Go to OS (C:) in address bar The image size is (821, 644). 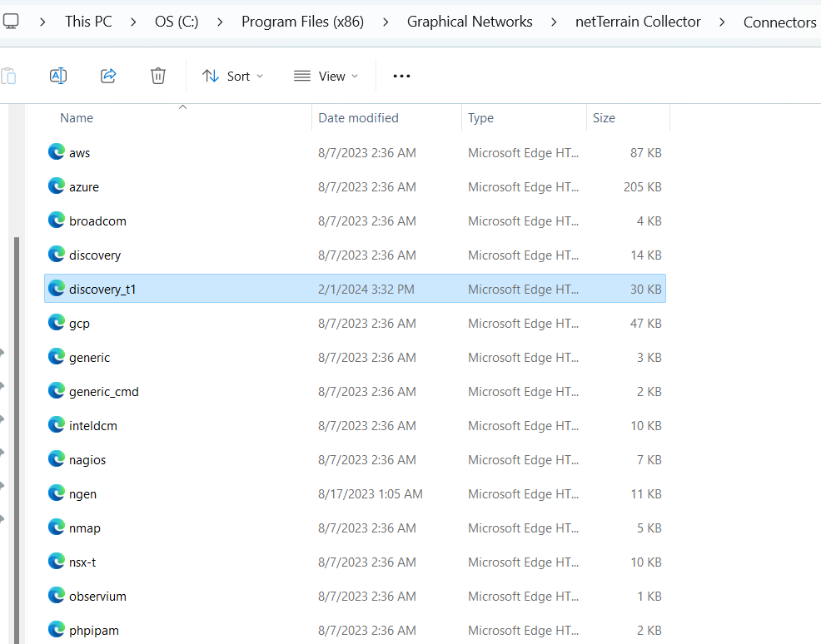coord(177,22)
